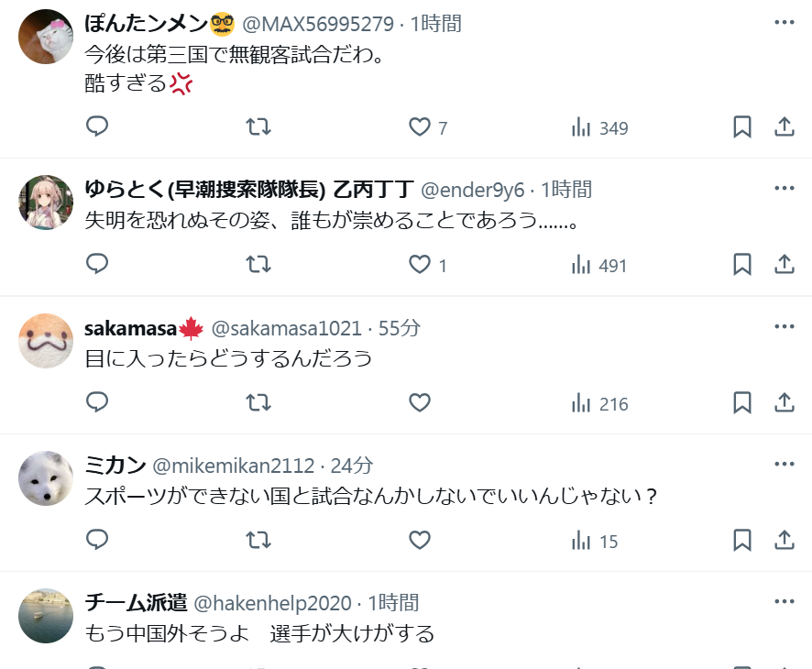Open @sakamasa1021 profile handle link
The image size is (812, 669).
click(x=286, y=328)
